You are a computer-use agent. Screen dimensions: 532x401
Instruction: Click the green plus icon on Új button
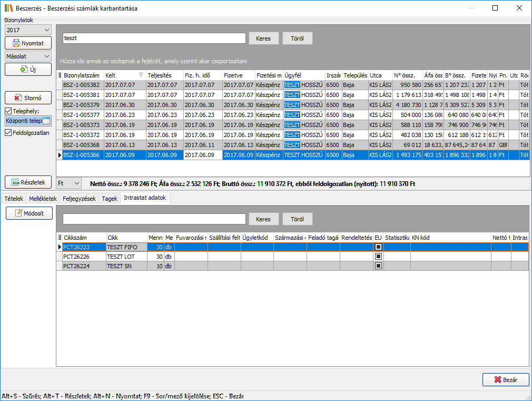(23, 69)
